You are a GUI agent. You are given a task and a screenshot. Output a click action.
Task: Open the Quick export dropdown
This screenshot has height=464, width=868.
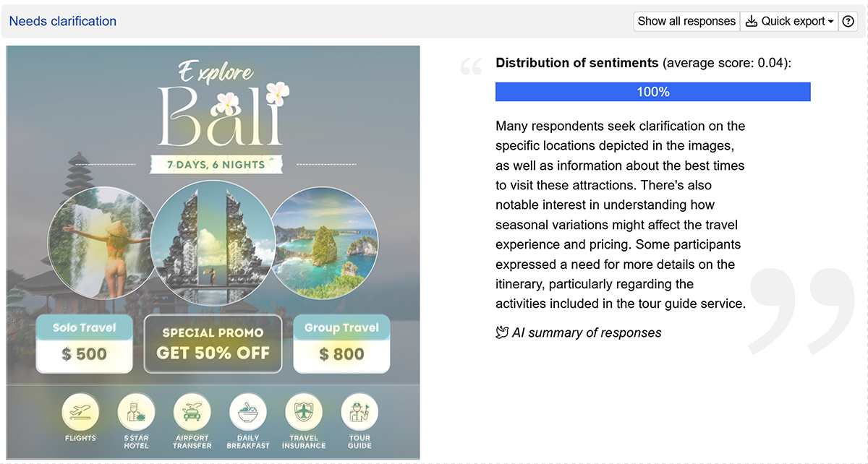(x=789, y=21)
